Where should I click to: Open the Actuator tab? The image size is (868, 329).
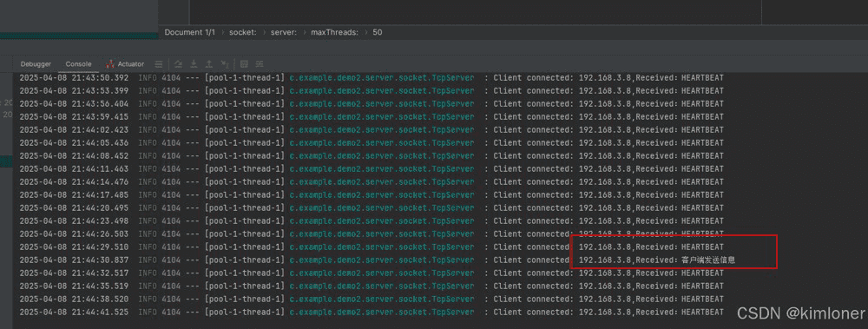pyautogui.click(x=131, y=64)
